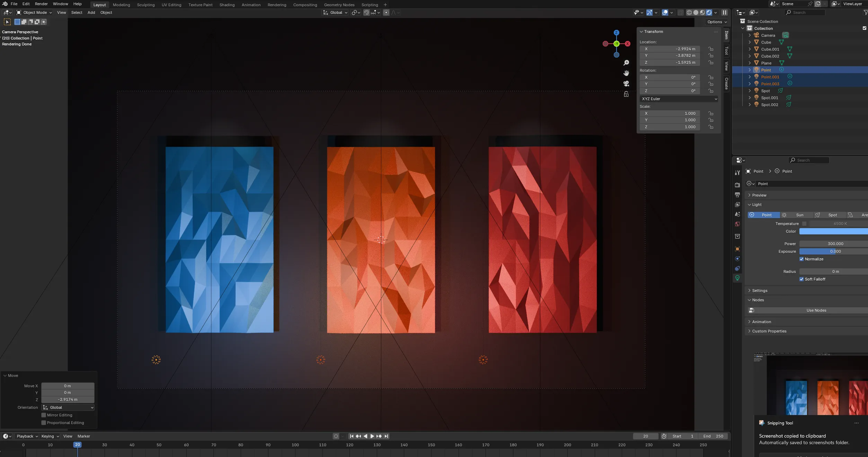
Task: Enable the Temperature checkbox
Action: point(804,224)
